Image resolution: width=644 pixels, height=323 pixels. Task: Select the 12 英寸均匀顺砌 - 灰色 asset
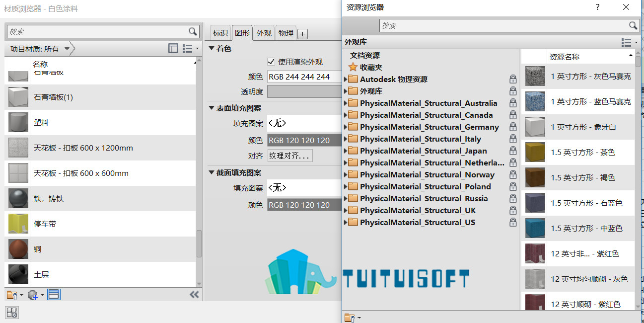(x=578, y=279)
